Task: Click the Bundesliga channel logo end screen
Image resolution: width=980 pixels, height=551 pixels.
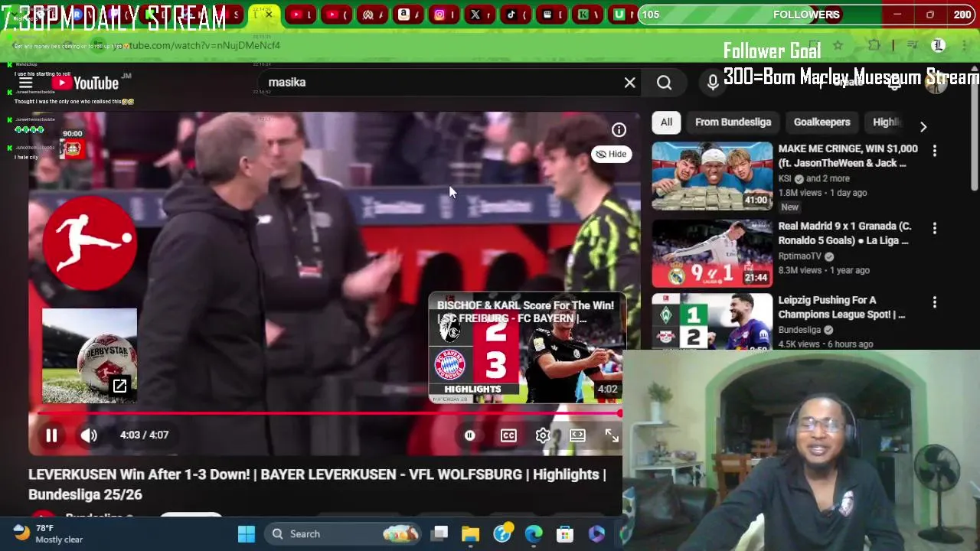Action: coord(90,242)
